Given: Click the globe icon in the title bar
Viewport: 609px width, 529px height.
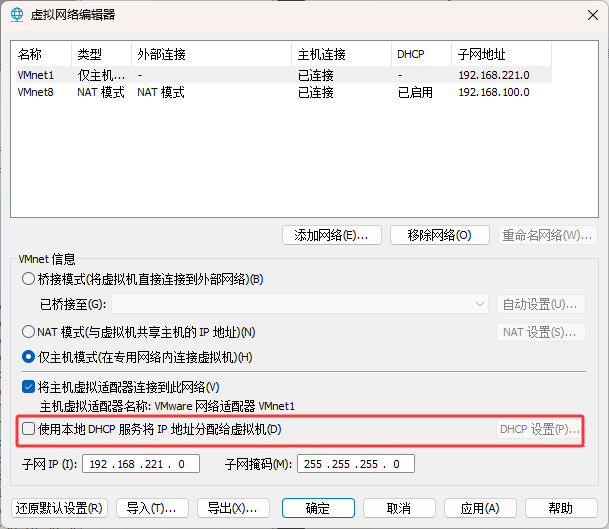Looking at the screenshot, I should pyautogui.click(x=17, y=15).
